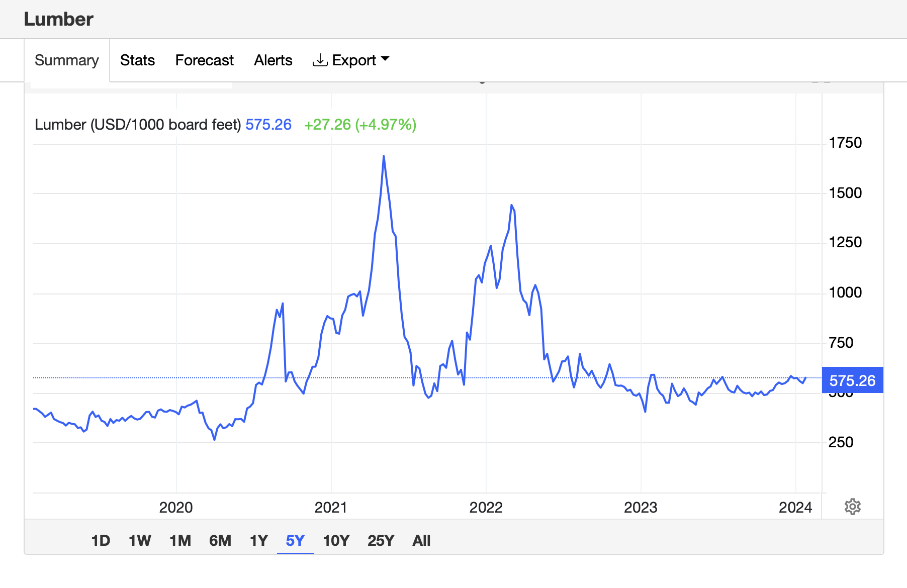Image resolution: width=907 pixels, height=588 pixels.
Task: Click the 2022 x-axis label
Action: pyautogui.click(x=486, y=508)
